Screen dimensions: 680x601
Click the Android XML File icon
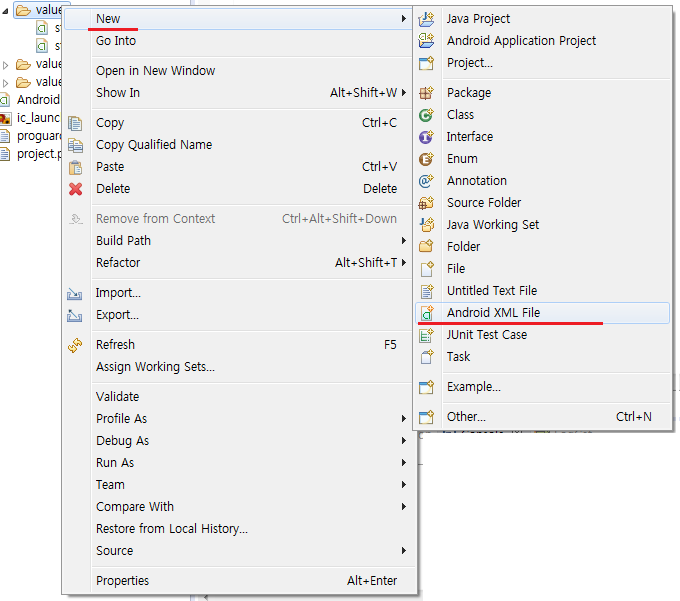click(427, 313)
